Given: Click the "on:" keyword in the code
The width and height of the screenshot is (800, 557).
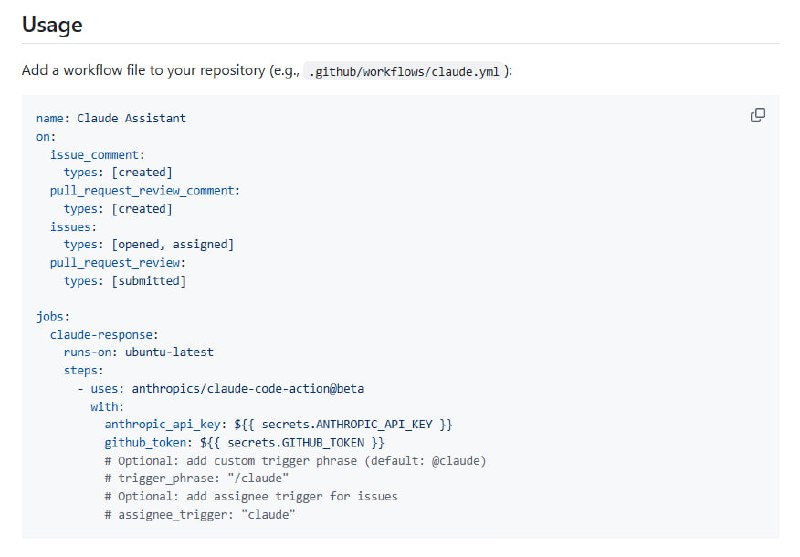Looking at the screenshot, I should [x=46, y=136].
